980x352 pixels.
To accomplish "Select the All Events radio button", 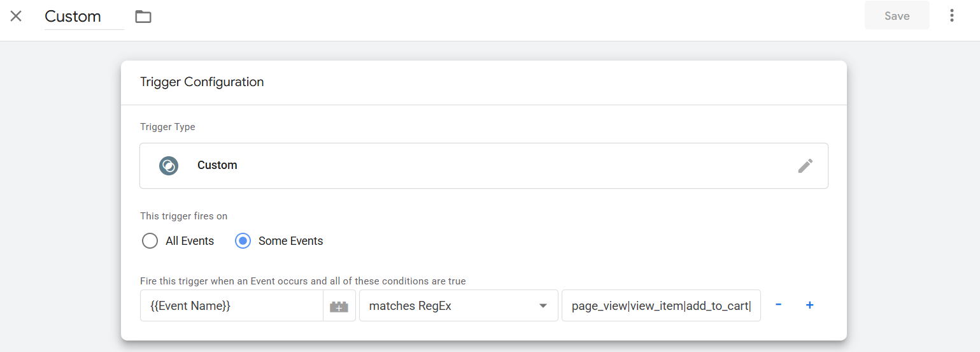I will (150, 241).
